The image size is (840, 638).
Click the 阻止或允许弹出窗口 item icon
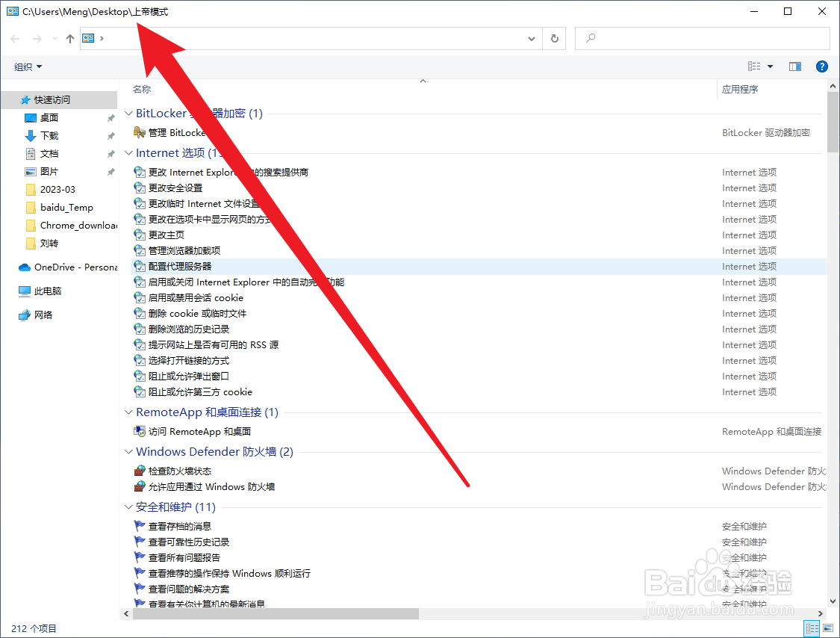[140, 376]
